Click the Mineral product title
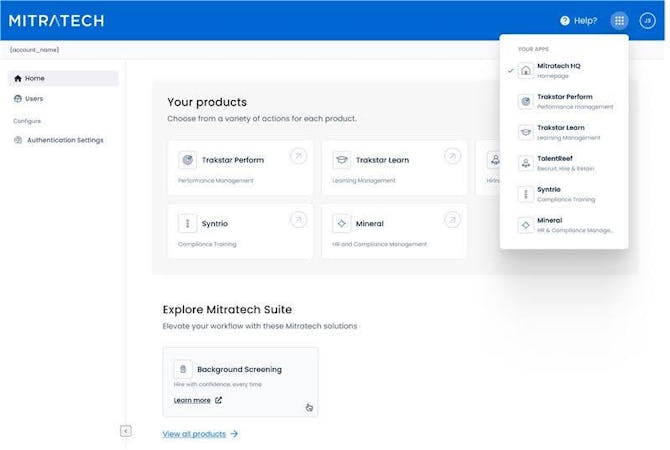Screen dimensions: 670x450 (x=370, y=224)
